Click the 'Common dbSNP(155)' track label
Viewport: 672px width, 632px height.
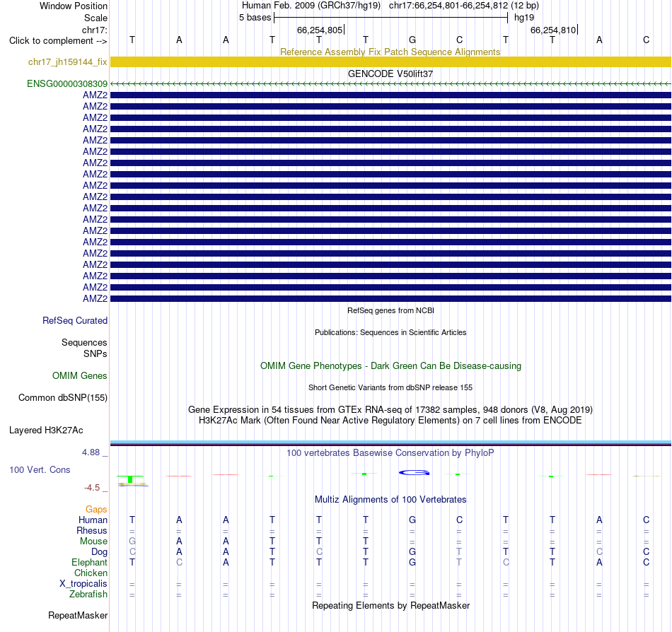click(63, 397)
